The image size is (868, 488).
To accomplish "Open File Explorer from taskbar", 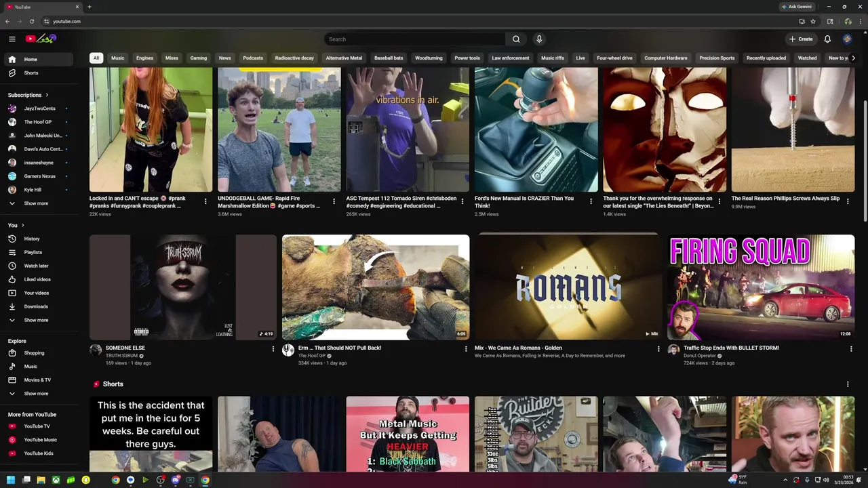I will click(x=41, y=480).
